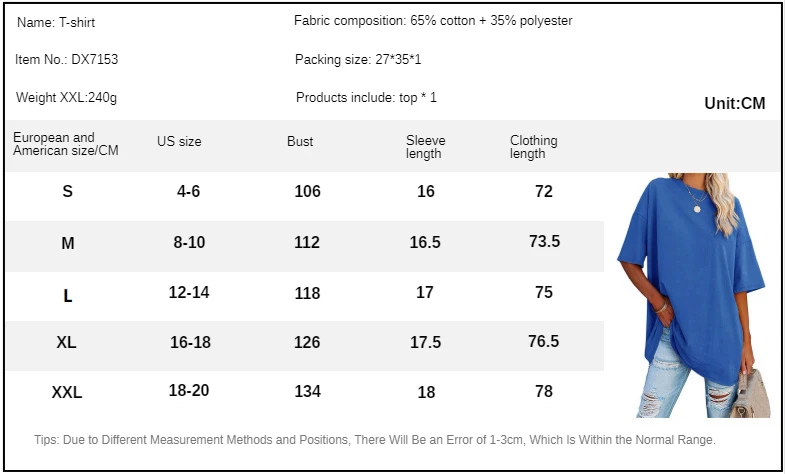
Task: Click the Sleeve length column header
Action: pos(426,147)
